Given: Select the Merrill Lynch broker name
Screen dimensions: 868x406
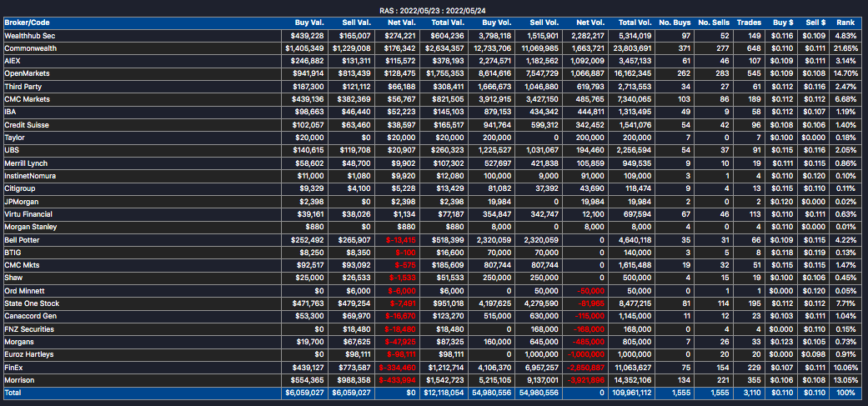Looking at the screenshot, I should click(x=26, y=163).
